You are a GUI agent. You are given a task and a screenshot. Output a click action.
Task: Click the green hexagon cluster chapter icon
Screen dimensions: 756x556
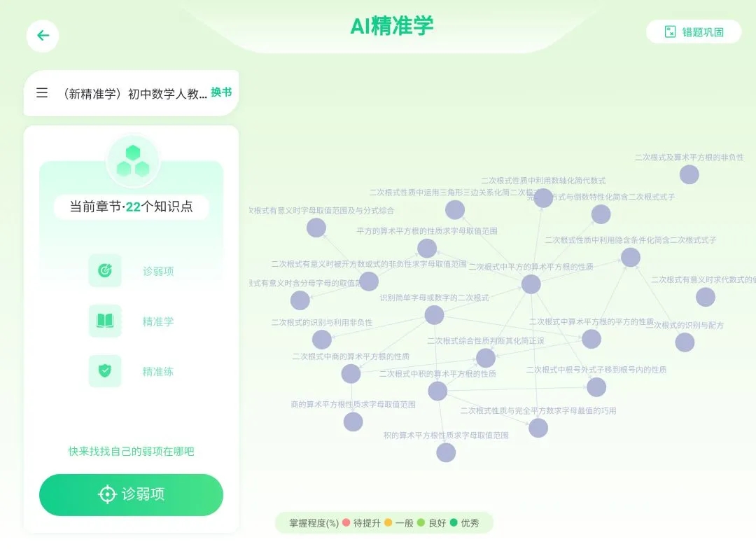[133, 161]
